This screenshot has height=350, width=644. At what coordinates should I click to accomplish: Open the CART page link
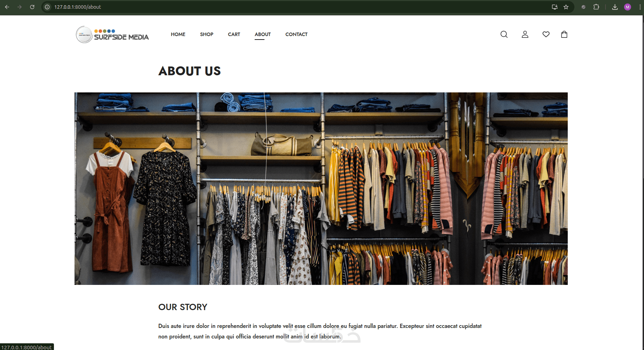(x=234, y=34)
